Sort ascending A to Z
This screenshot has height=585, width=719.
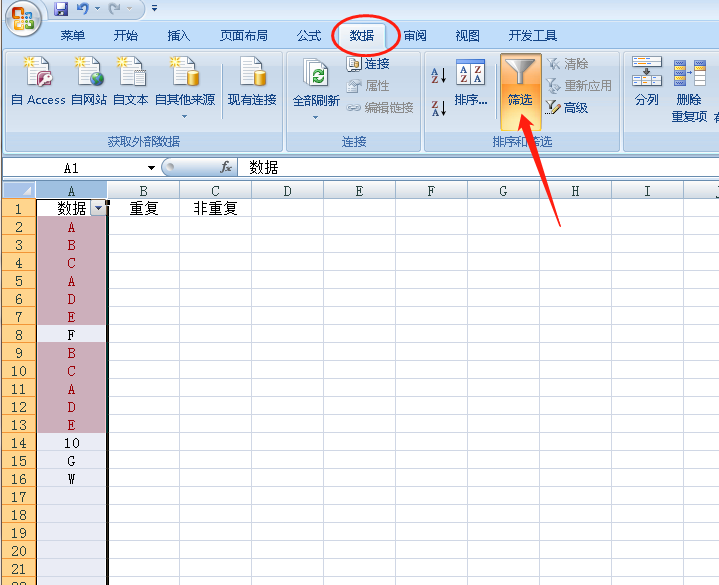(438, 76)
